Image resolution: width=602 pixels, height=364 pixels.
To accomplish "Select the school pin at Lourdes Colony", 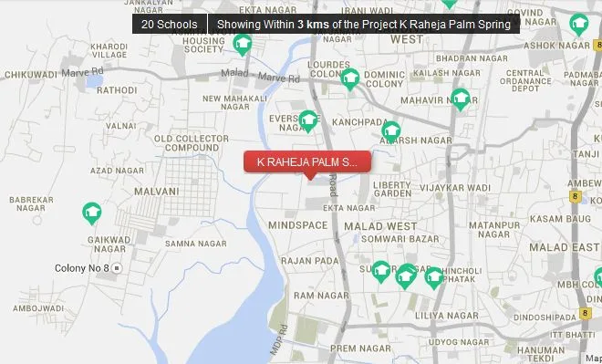I will [349, 79].
